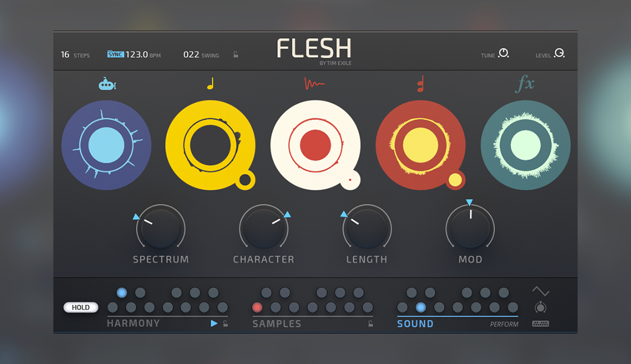Switch to the SOUND tab
The image size is (631, 364).
(x=415, y=324)
